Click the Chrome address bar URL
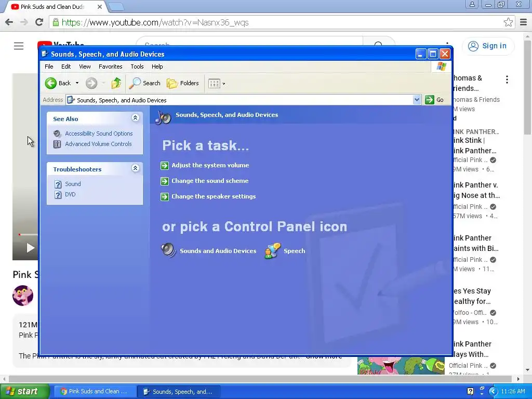This screenshot has width=532, height=399. [155, 22]
